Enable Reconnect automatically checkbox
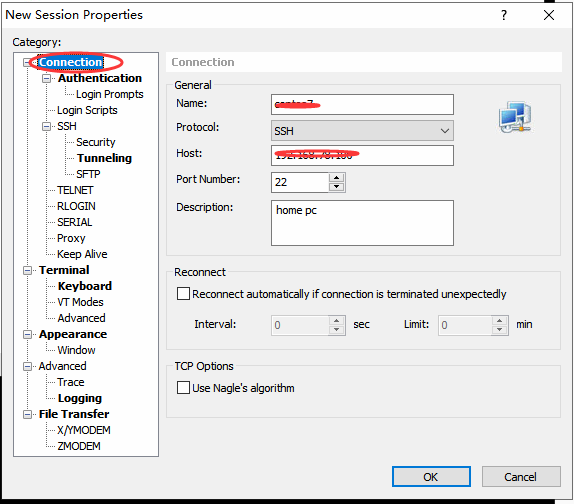The width and height of the screenshot is (574, 504). pyautogui.click(x=183, y=294)
